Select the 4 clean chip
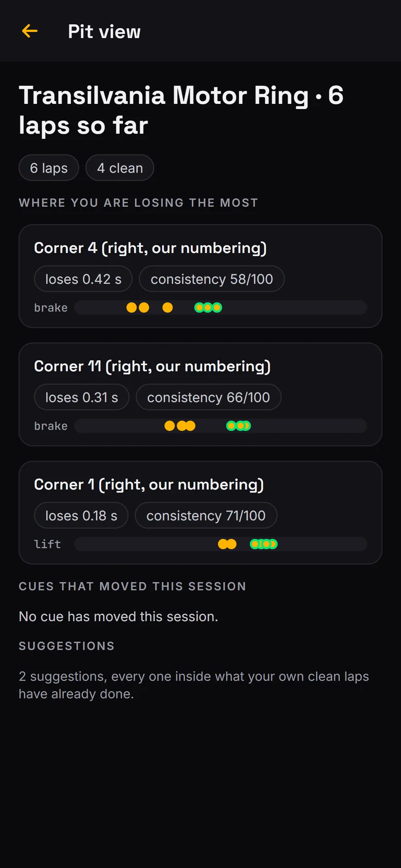This screenshot has width=401, height=868. [x=120, y=168]
